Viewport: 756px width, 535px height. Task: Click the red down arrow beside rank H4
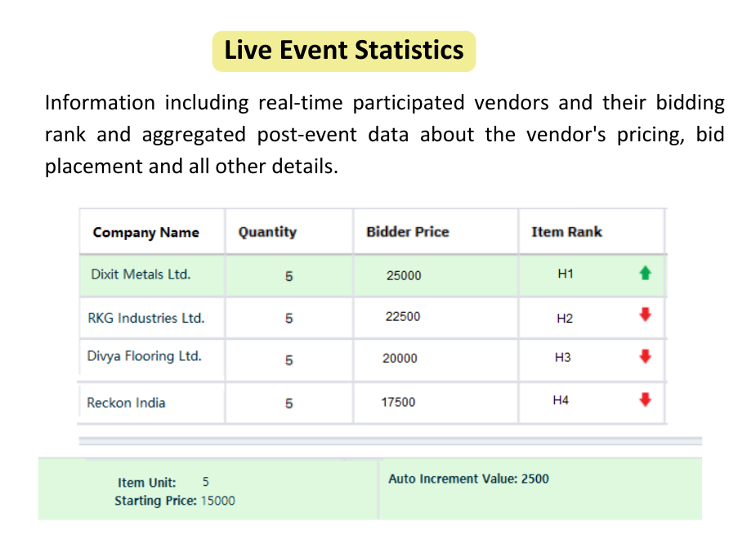[645, 399]
